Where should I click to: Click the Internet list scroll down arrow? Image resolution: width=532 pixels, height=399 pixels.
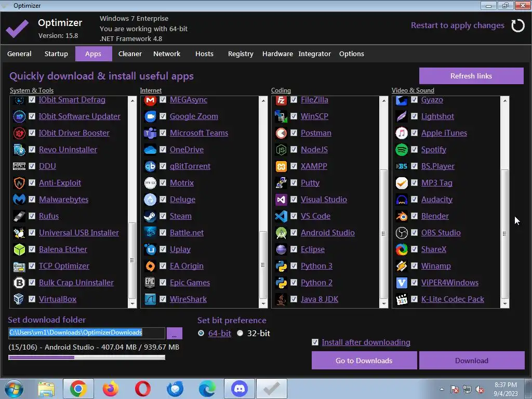[x=263, y=304]
